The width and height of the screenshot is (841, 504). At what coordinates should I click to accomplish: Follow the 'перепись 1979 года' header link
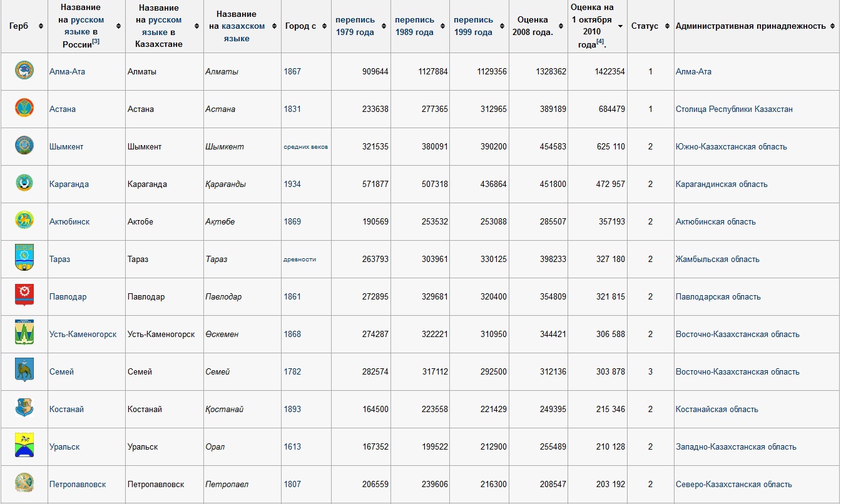pyautogui.click(x=355, y=26)
